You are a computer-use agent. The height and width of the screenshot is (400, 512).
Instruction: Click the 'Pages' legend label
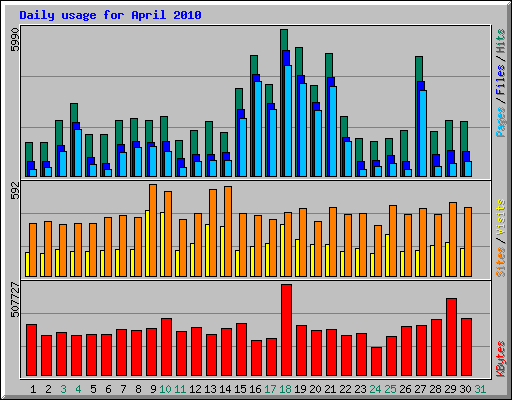(500, 122)
